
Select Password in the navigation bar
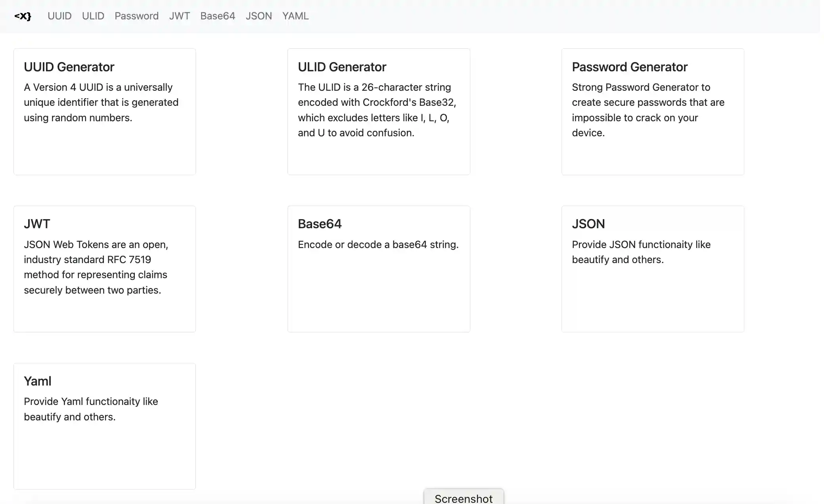pos(136,16)
